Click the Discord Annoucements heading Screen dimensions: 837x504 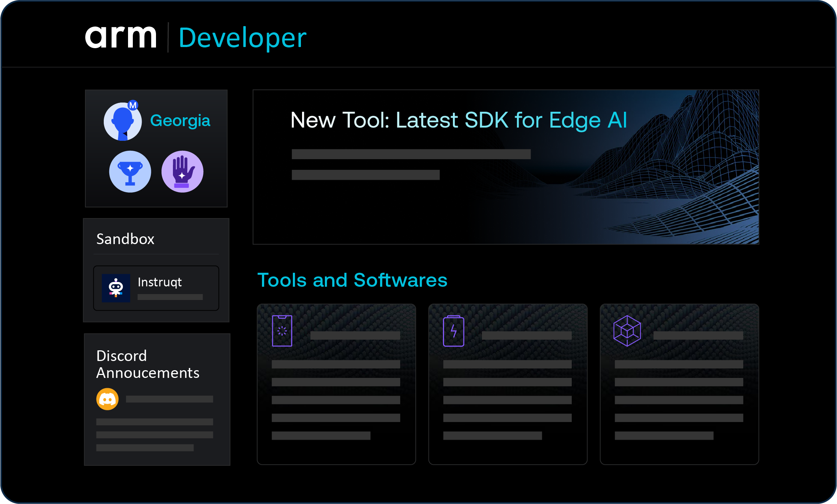(x=147, y=364)
